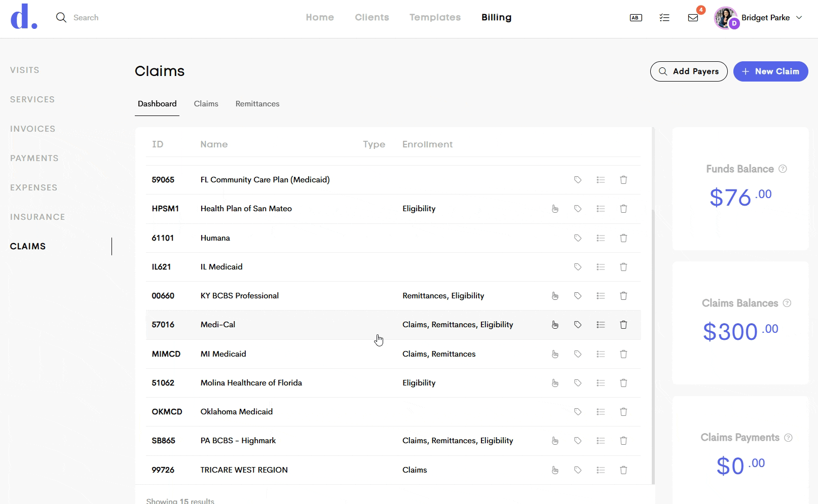818x504 pixels.
Task: Sort by the Name column header
Action: tap(214, 144)
